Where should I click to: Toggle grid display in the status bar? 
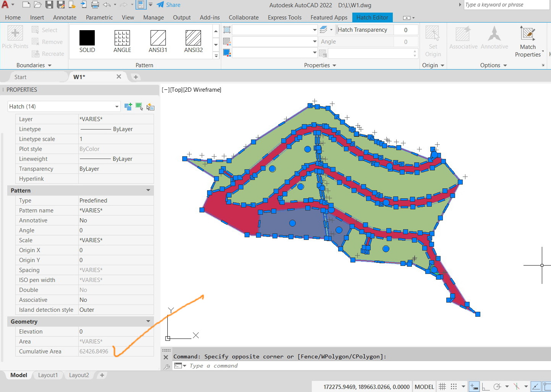point(442,387)
